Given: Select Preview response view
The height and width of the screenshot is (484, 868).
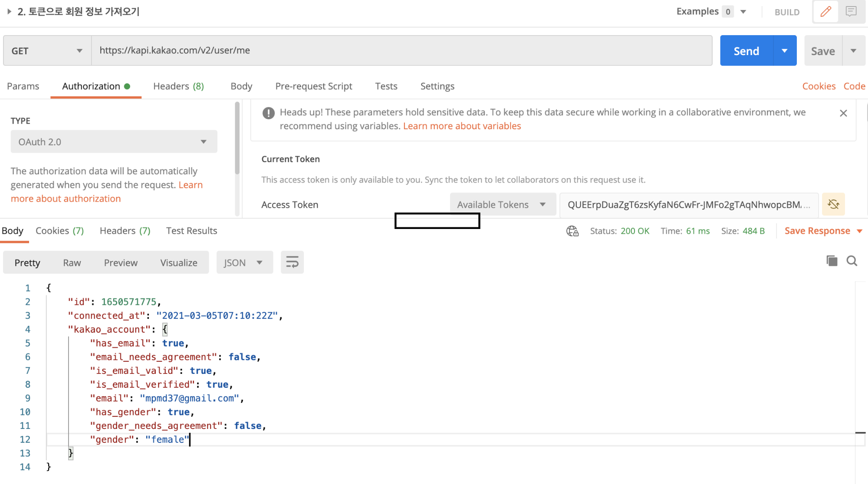Looking at the screenshot, I should pyautogui.click(x=121, y=263).
